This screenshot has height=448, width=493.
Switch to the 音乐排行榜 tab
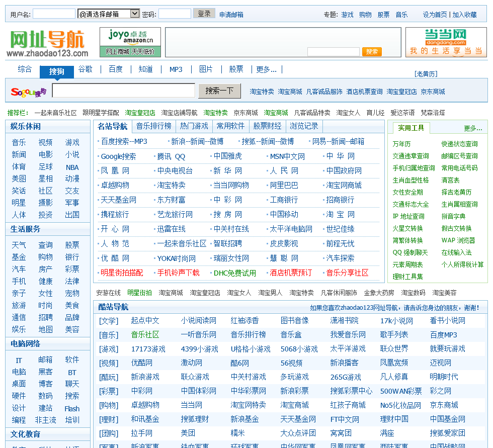(x=153, y=126)
